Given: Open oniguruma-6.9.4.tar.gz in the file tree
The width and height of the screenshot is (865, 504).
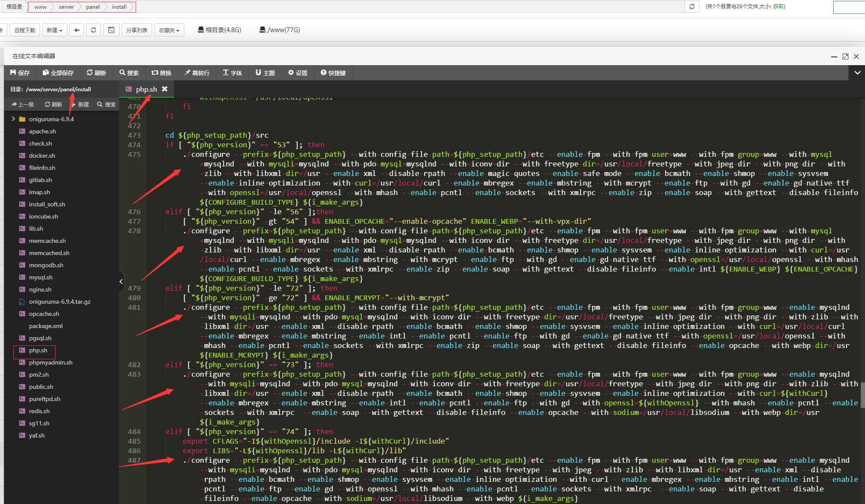Looking at the screenshot, I should point(60,302).
